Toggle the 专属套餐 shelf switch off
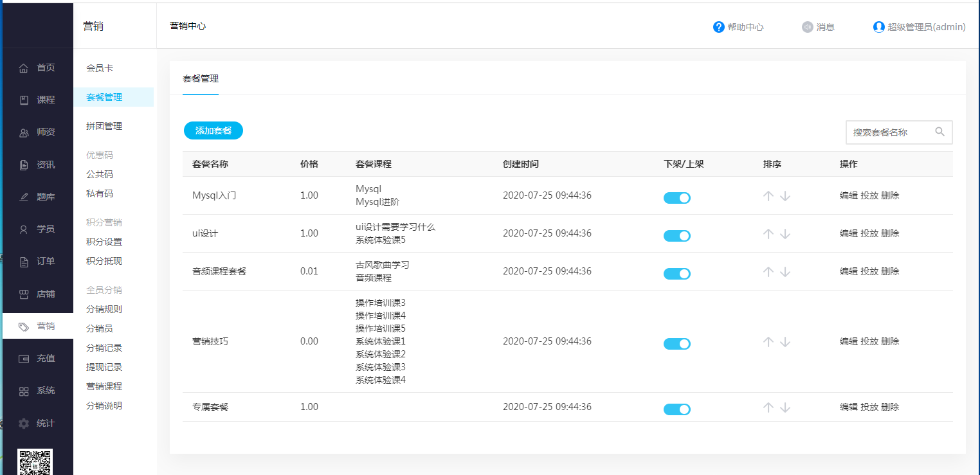 (676, 409)
